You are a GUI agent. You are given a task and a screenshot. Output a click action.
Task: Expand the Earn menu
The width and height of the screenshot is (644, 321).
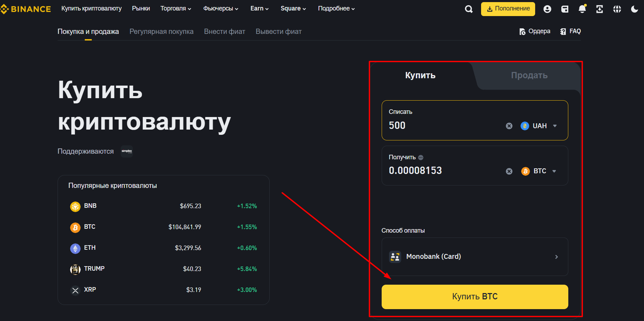pos(260,8)
